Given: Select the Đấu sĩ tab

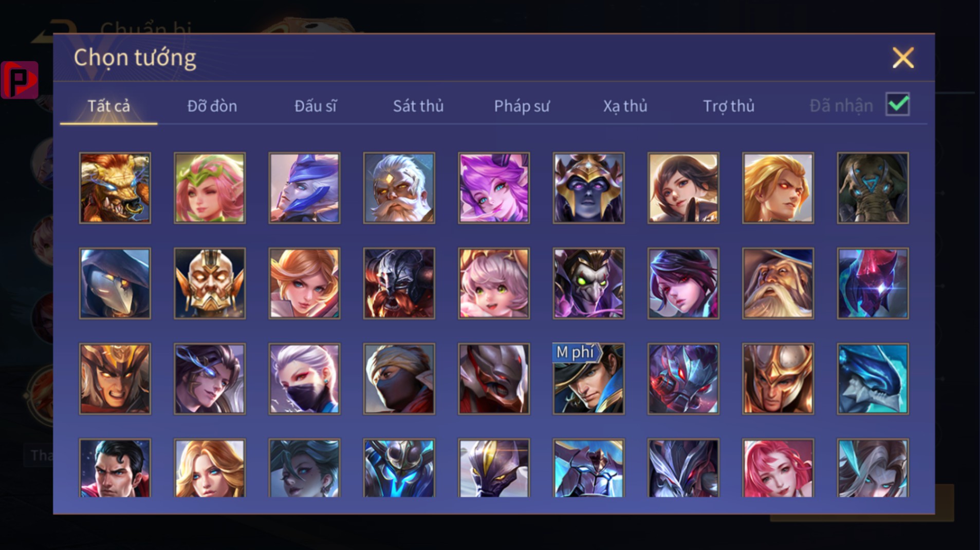Looking at the screenshot, I should (315, 106).
